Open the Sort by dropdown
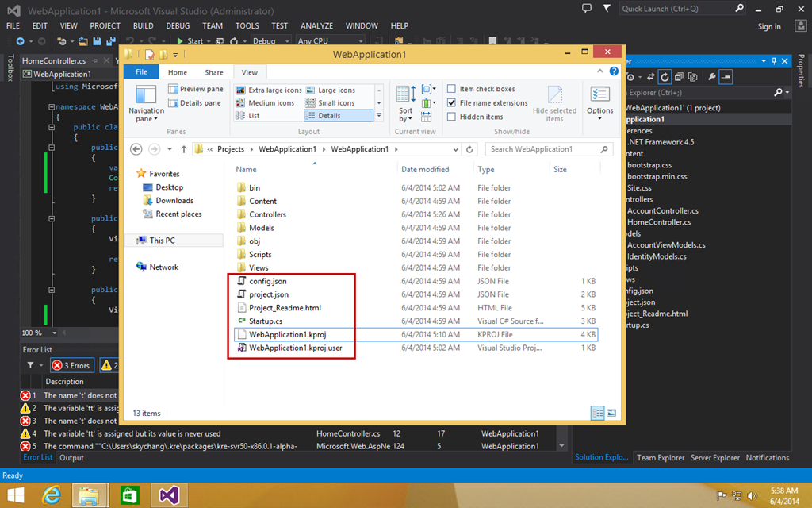Viewport: 812px width, 508px height. [405, 104]
